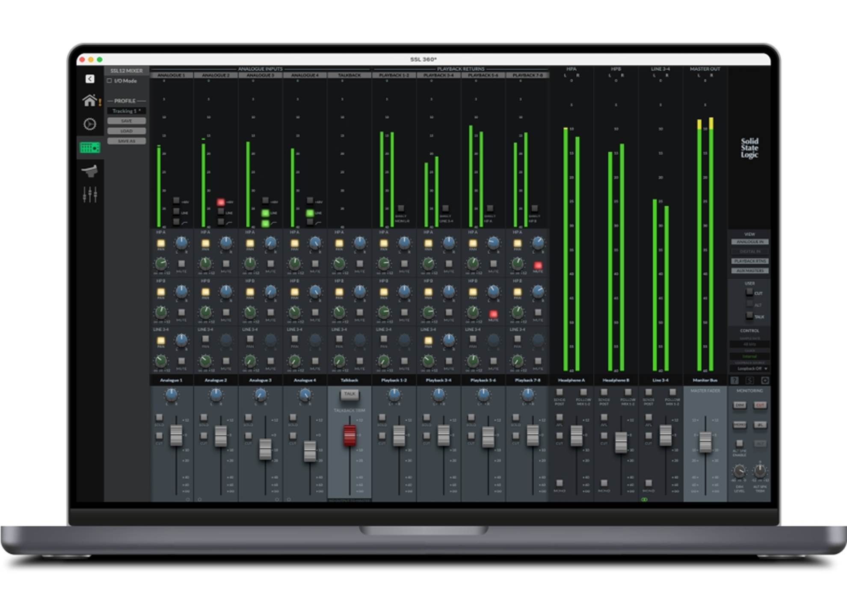
Task: Toggle the USER CUT switch
Action: click(x=749, y=292)
